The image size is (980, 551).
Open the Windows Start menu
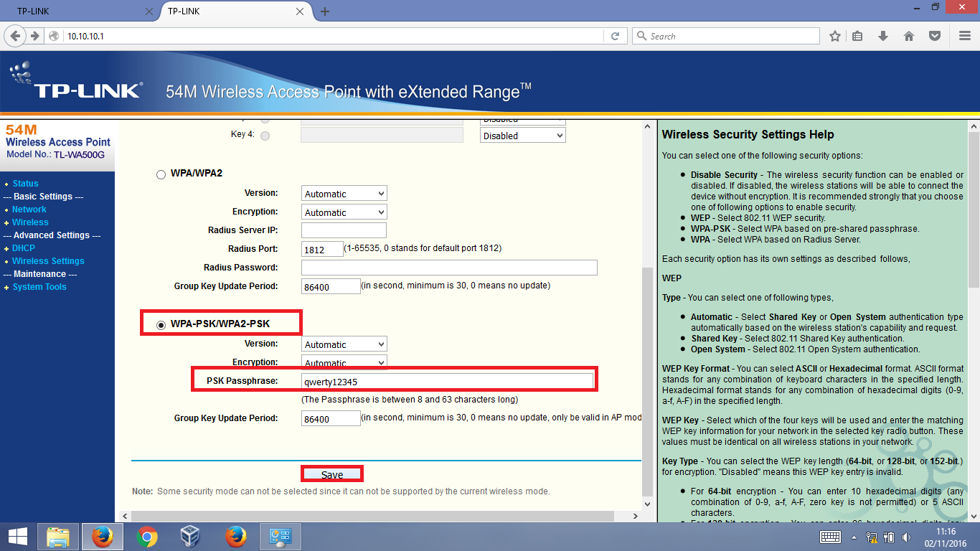click(18, 537)
